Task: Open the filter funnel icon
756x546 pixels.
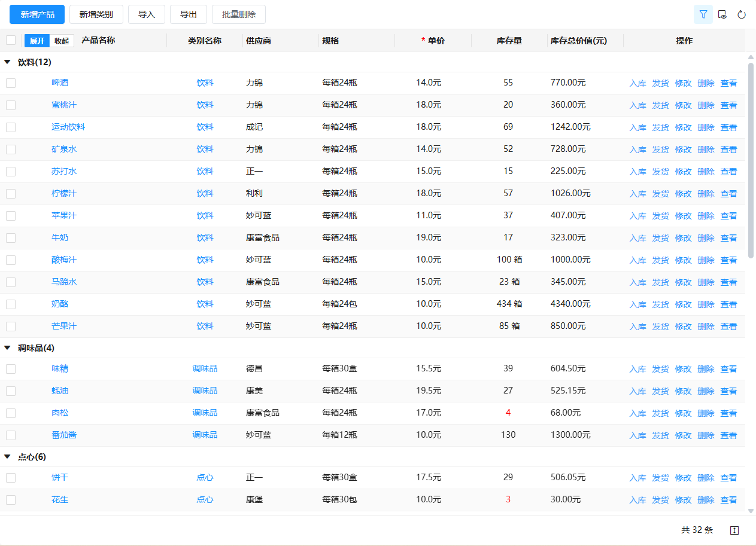Action: point(703,14)
